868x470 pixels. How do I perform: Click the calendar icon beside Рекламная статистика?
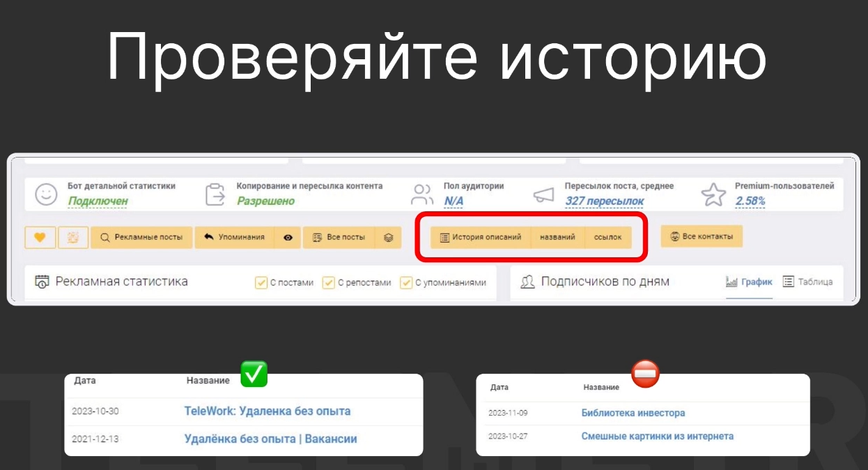pyautogui.click(x=42, y=282)
